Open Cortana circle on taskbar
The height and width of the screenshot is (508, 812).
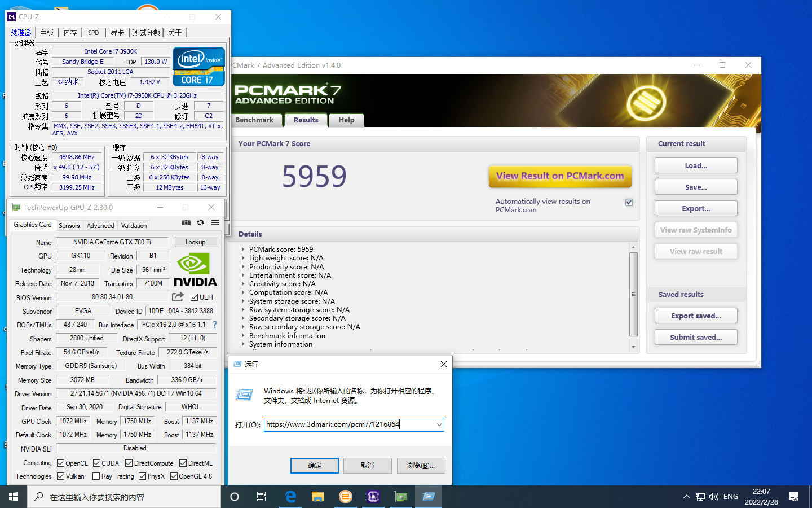235,497
